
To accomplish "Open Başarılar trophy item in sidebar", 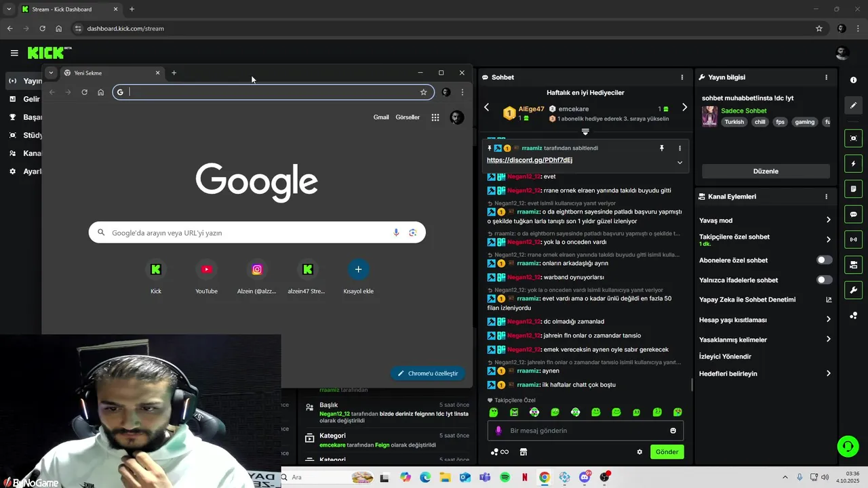I will (24, 117).
